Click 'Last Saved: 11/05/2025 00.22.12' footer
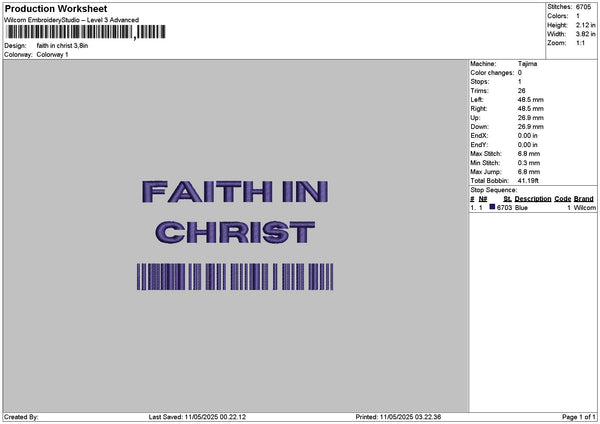Viewport: 600px width, 424px height. (x=197, y=417)
